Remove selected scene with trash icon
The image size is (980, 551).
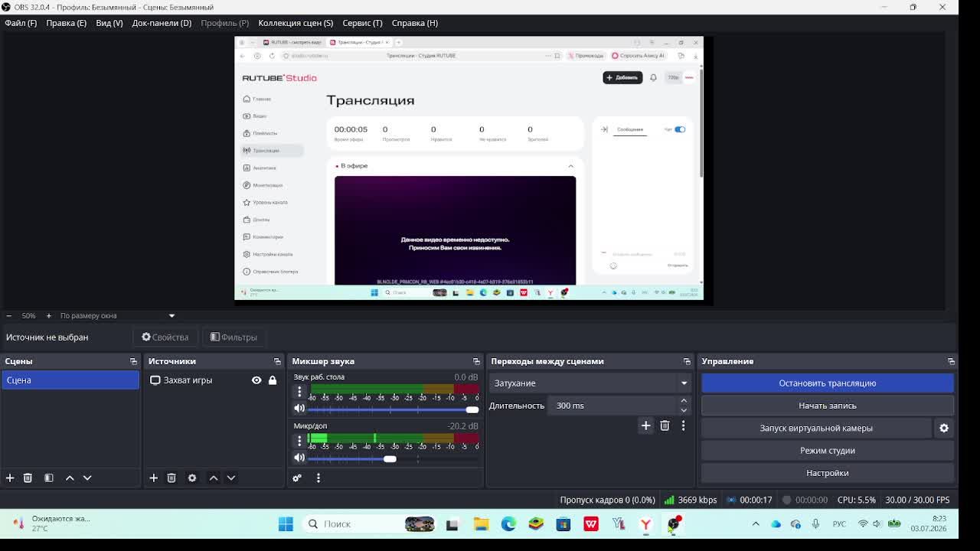pyautogui.click(x=28, y=478)
